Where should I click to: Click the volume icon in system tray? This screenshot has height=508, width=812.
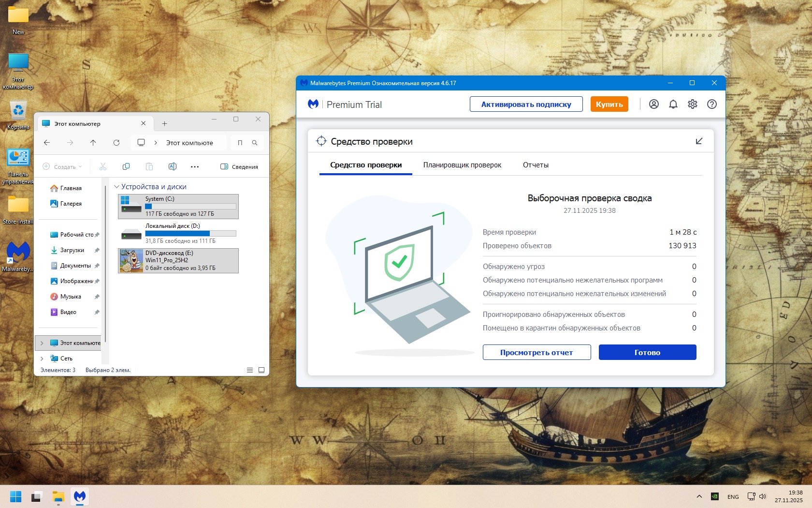(763, 496)
